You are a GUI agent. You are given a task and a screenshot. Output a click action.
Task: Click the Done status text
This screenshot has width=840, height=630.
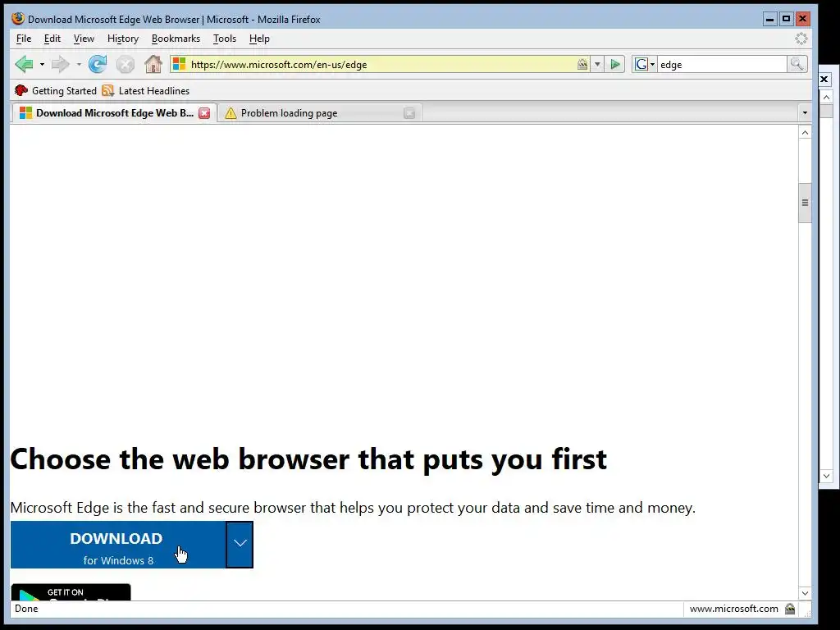pos(26,609)
